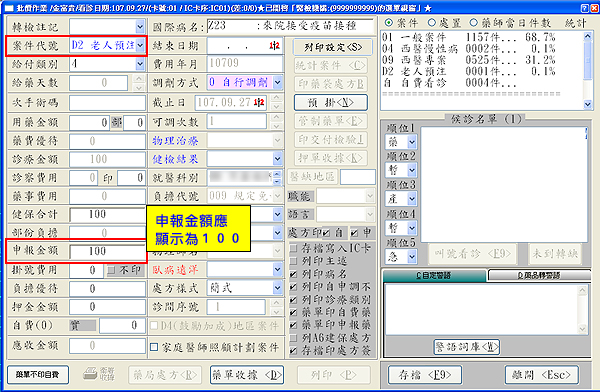The width and height of the screenshot is (600, 392).
Task: Uncheck the 藥單印申報藥 checkbox
Action: point(293,325)
